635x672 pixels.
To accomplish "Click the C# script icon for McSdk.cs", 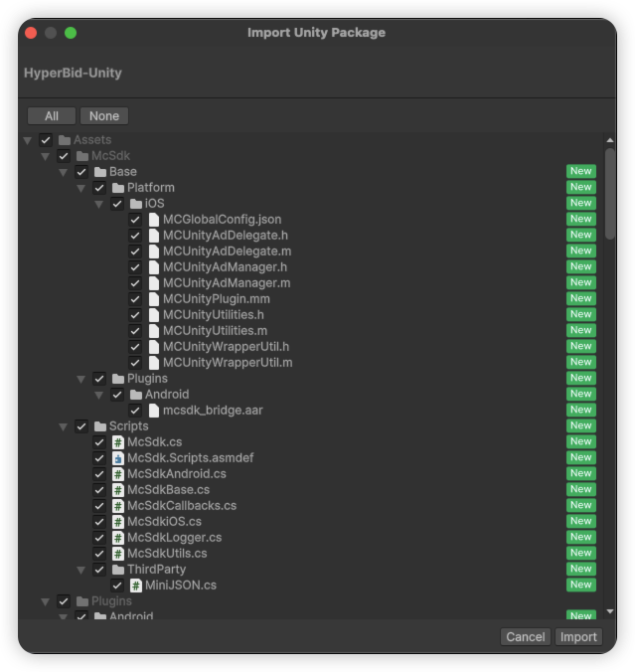I will pos(117,442).
